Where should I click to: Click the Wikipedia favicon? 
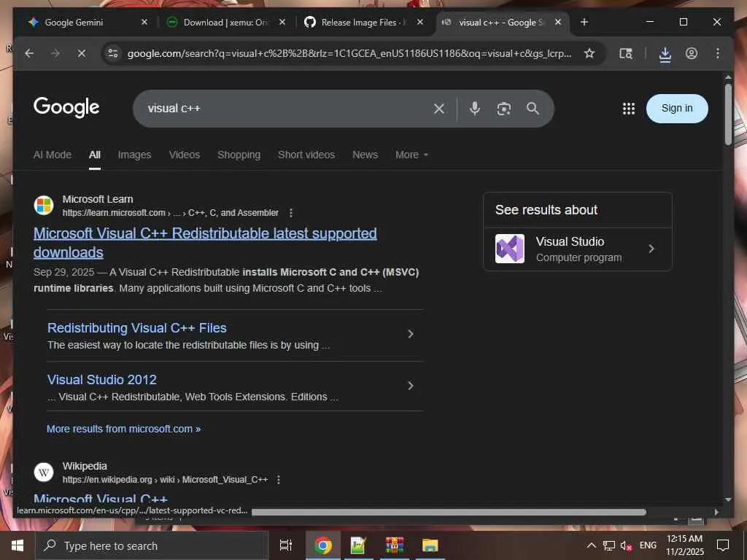click(43, 472)
